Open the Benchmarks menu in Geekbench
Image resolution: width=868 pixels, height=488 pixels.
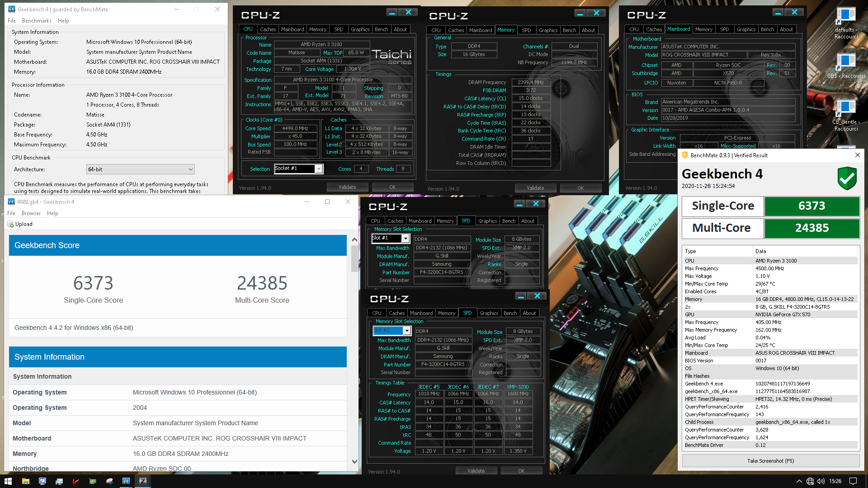coord(37,21)
